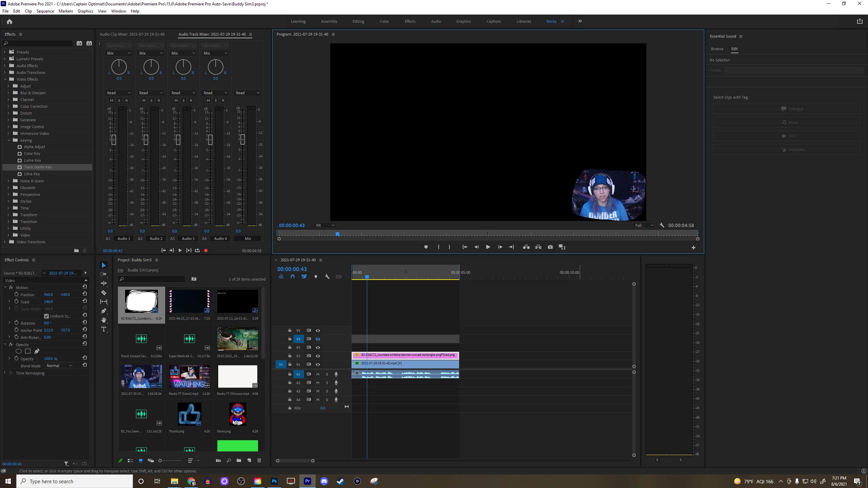Viewport: 868px width, 488px height.
Task: Open the Blend Mode dropdown
Action: [59, 366]
